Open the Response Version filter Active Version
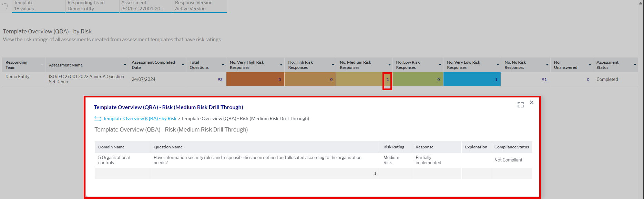The width and height of the screenshot is (644, 199). coord(200,6)
